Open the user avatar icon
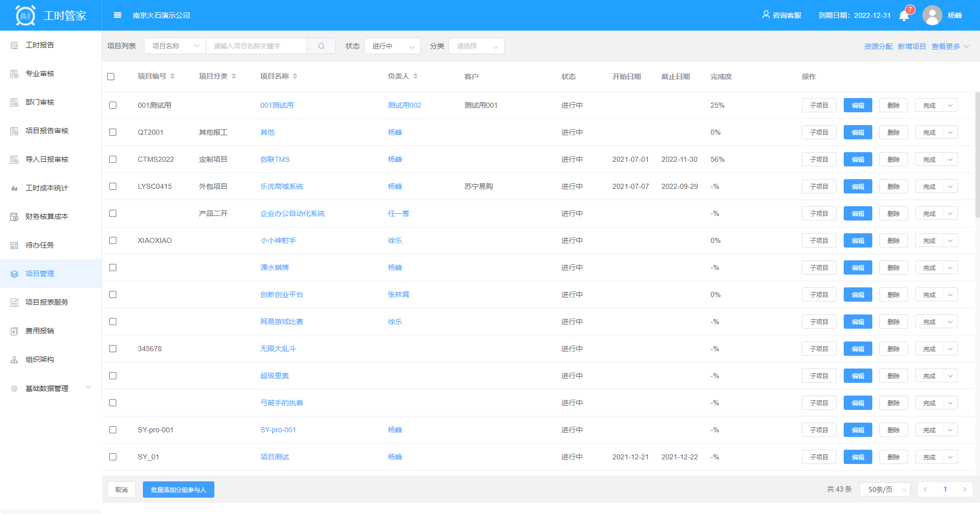 pyautogui.click(x=932, y=15)
